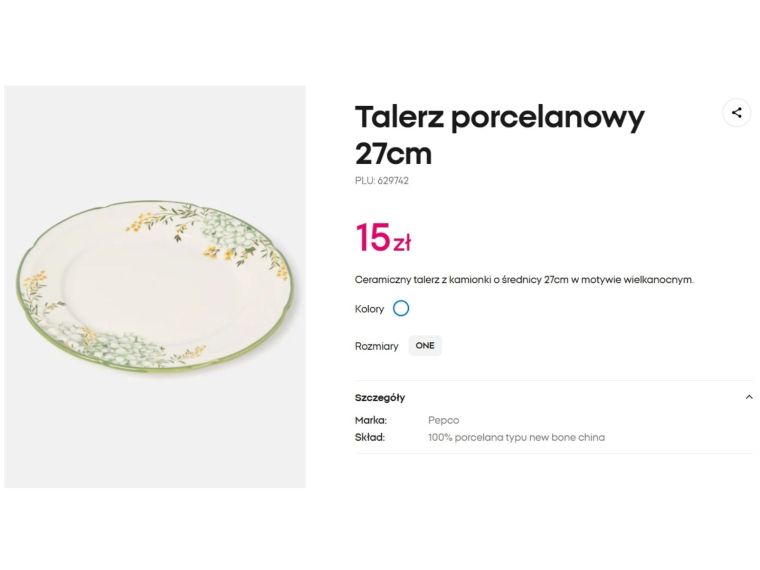Open the porcelain plate product image
The image size is (760, 570).
click(155, 287)
